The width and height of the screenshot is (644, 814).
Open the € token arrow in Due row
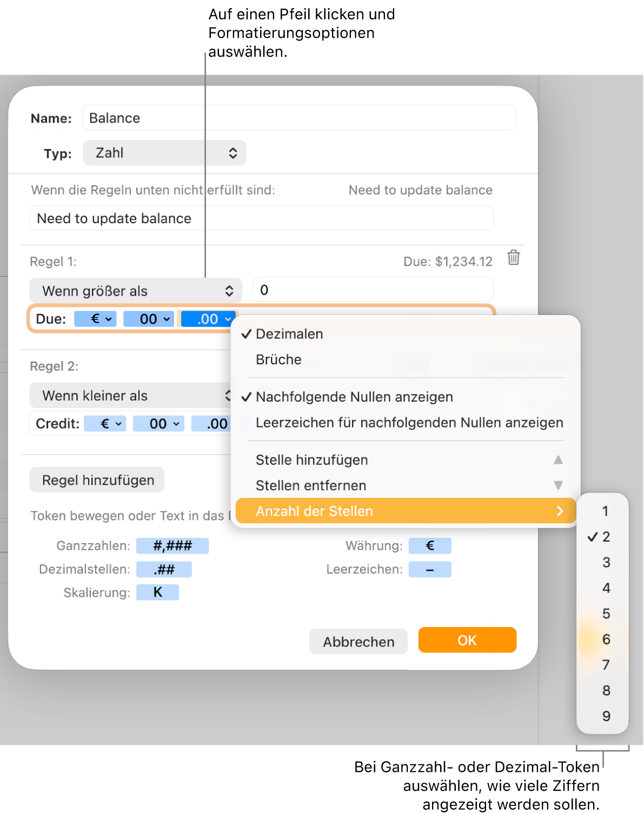click(109, 319)
